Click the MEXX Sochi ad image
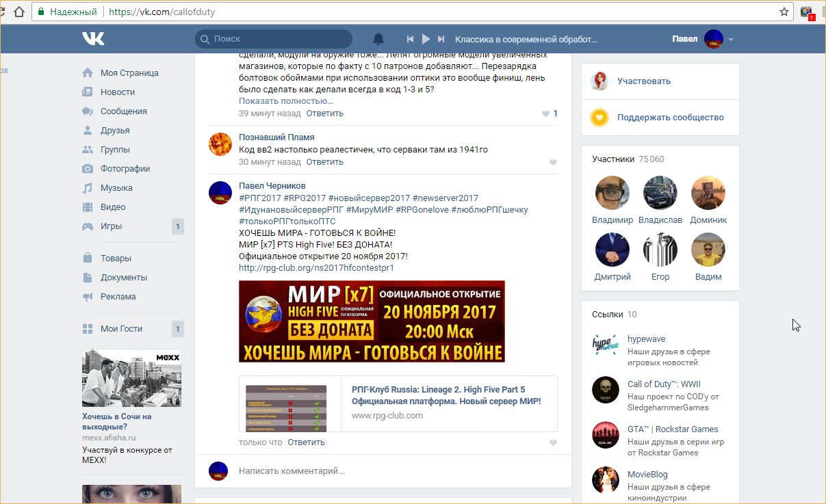This screenshot has height=504, width=826. (131, 378)
